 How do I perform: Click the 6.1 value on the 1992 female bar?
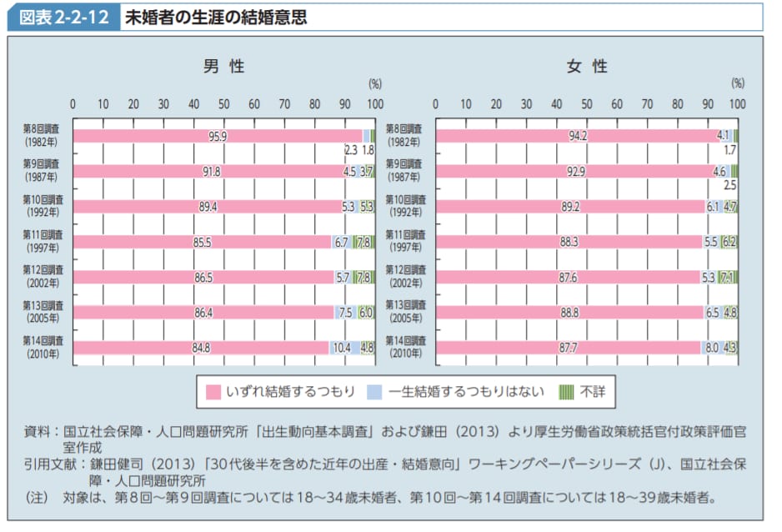(713, 207)
